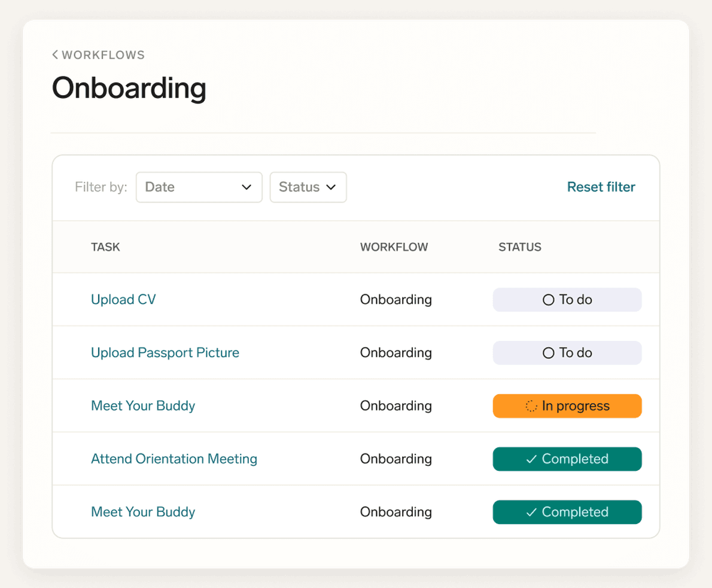Click the STATUS column header
This screenshot has height=588, width=712.
tap(520, 247)
